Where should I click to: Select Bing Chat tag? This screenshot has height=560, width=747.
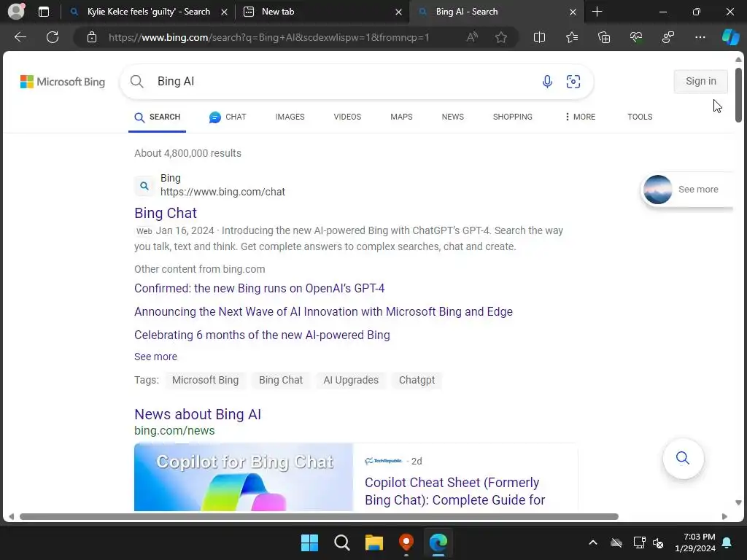[x=281, y=380]
